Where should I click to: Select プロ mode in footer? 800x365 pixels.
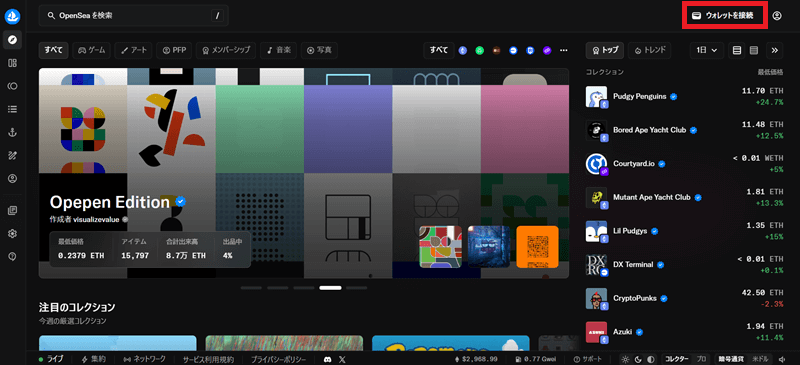(702, 359)
